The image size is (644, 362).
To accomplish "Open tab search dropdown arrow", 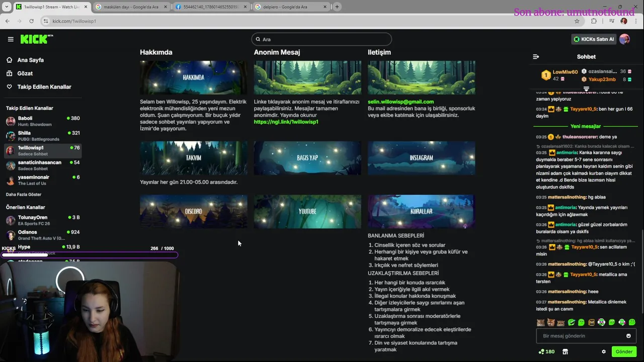I will coord(7,7).
